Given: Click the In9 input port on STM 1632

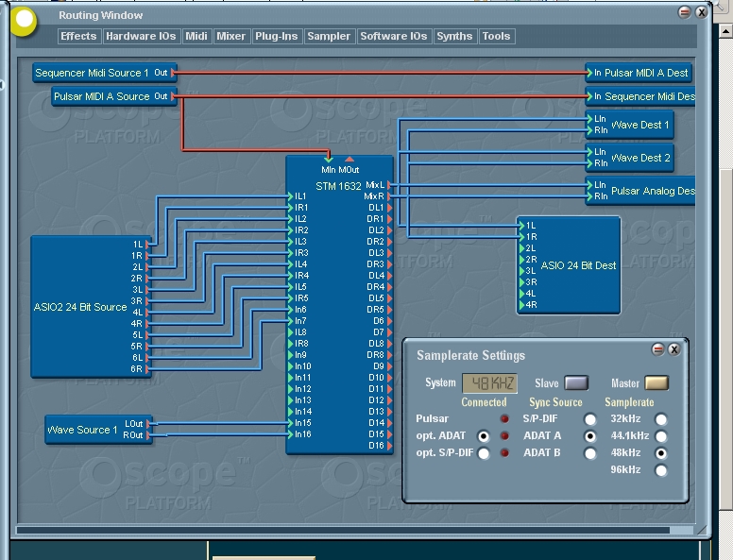Looking at the screenshot, I should (x=290, y=355).
